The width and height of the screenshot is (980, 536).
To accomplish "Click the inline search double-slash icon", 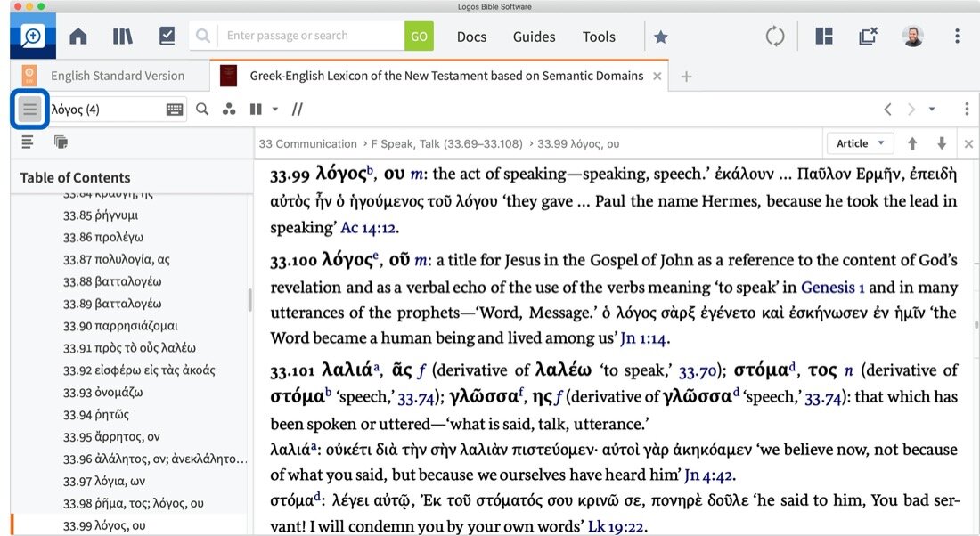I will (x=297, y=110).
